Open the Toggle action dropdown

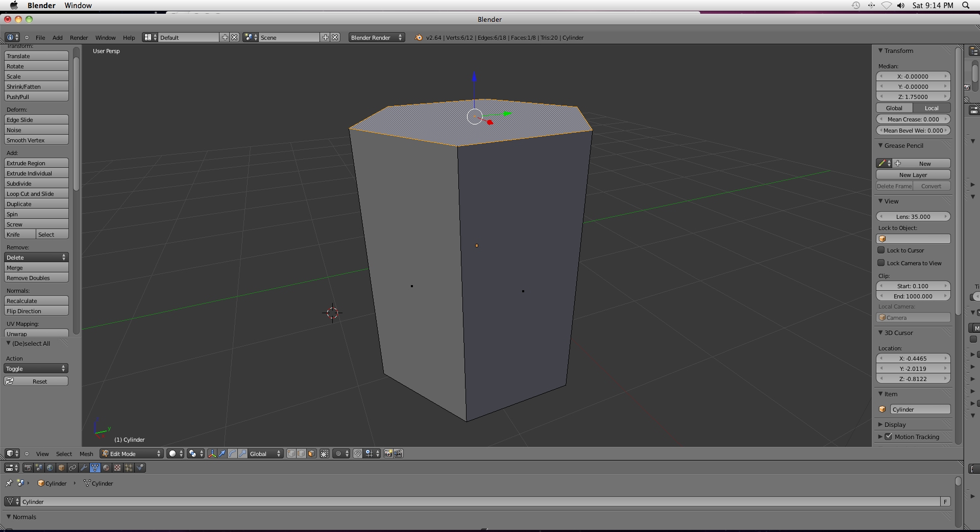(36, 368)
